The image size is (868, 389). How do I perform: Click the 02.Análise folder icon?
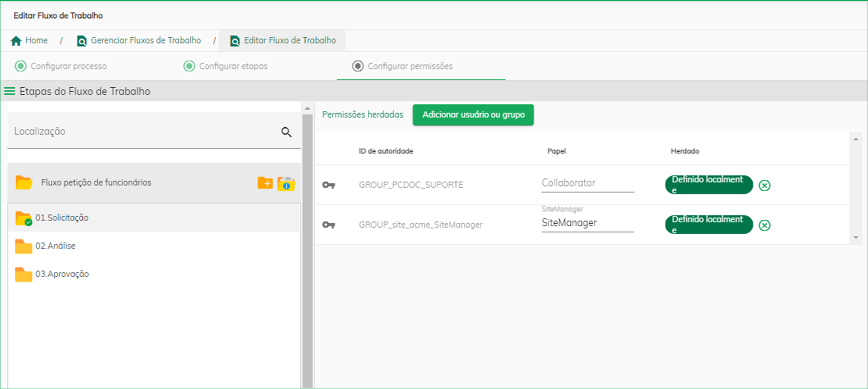coord(24,246)
